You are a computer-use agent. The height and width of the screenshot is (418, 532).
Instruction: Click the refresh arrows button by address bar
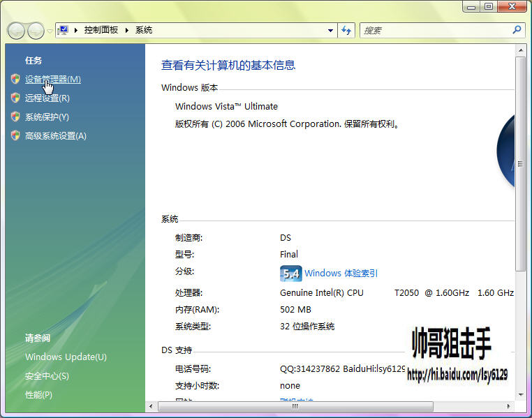[346, 31]
